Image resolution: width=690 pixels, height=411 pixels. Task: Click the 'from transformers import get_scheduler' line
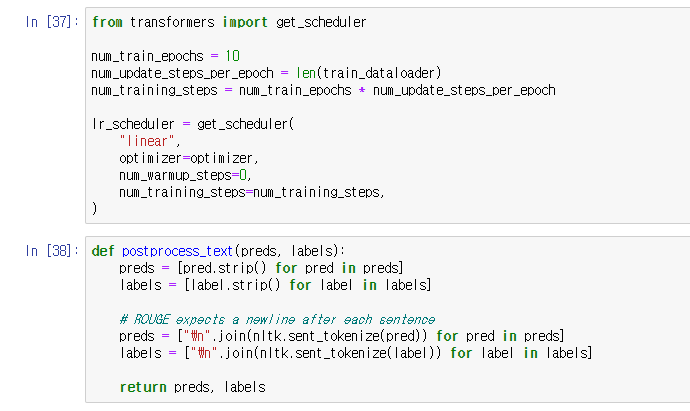[x=229, y=22]
